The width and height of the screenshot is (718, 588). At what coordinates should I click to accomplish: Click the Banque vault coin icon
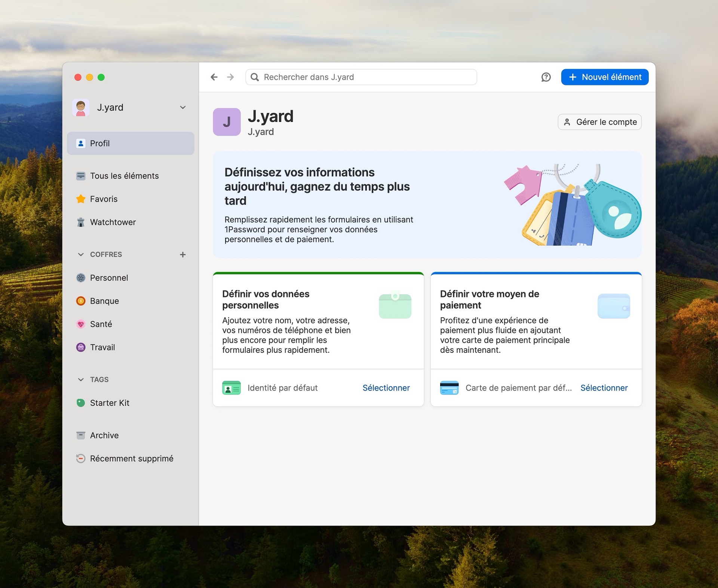pyautogui.click(x=81, y=301)
